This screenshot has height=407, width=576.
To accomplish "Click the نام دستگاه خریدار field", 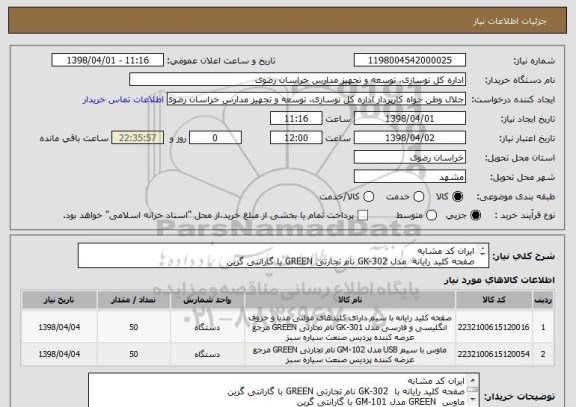I will (x=298, y=80).
